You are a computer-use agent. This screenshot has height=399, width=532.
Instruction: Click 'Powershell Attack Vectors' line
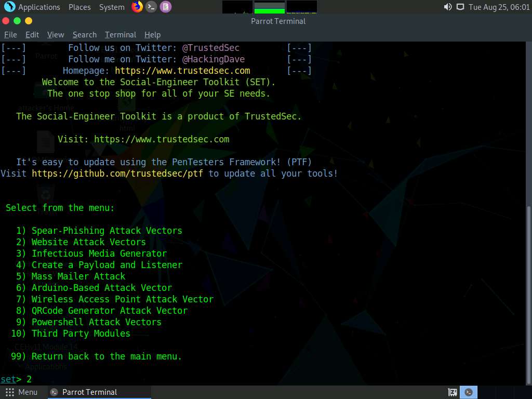tap(89, 322)
